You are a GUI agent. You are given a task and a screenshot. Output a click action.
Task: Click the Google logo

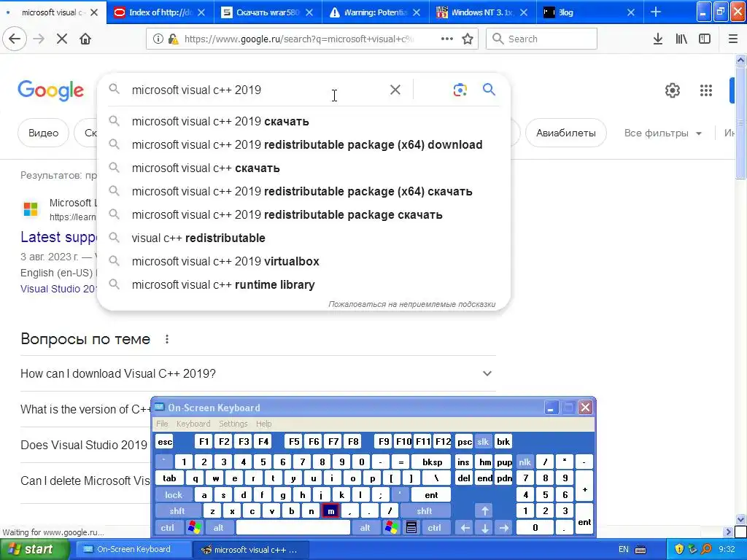[x=50, y=90]
